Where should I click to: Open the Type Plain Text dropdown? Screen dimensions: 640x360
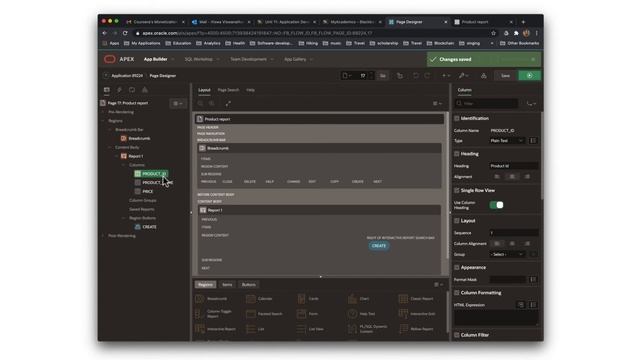[507, 141]
